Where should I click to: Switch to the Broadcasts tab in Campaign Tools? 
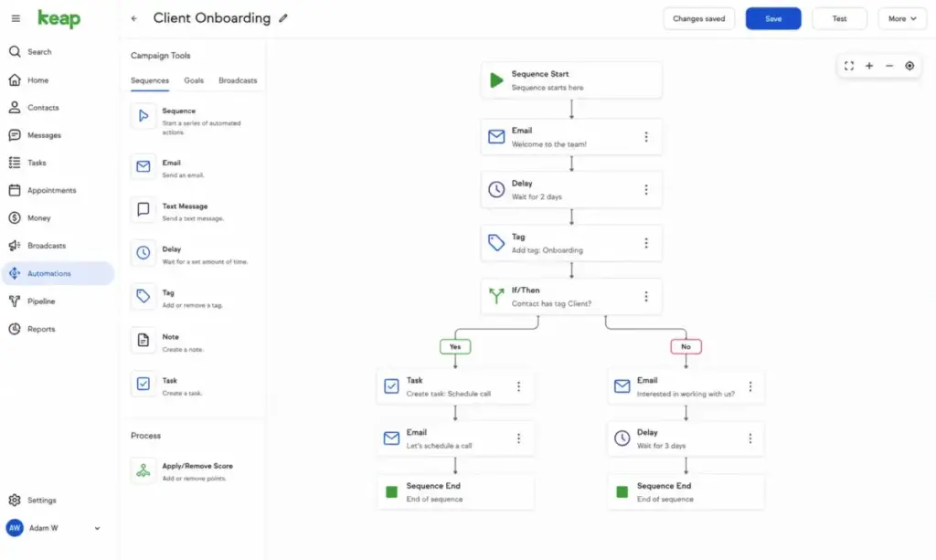pos(238,80)
